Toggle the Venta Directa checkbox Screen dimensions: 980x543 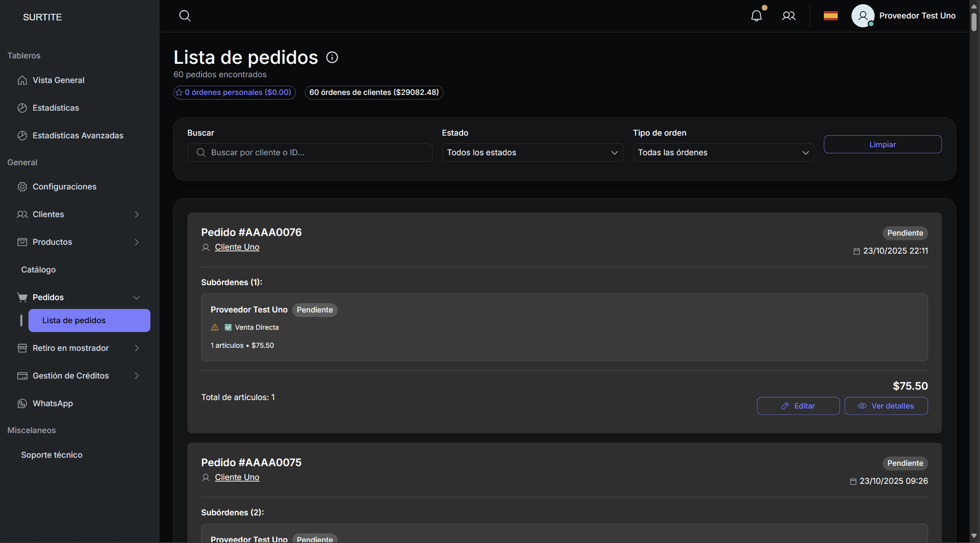click(x=228, y=327)
